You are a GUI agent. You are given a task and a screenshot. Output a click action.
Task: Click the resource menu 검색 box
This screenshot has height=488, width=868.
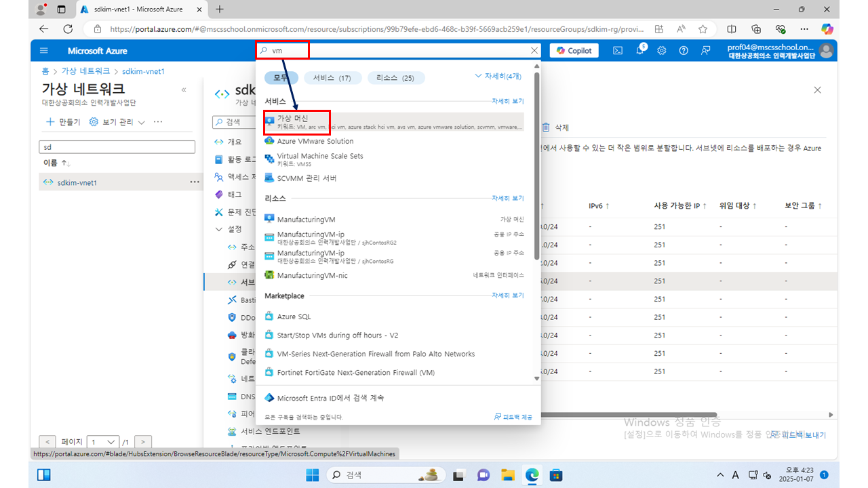[x=234, y=122]
